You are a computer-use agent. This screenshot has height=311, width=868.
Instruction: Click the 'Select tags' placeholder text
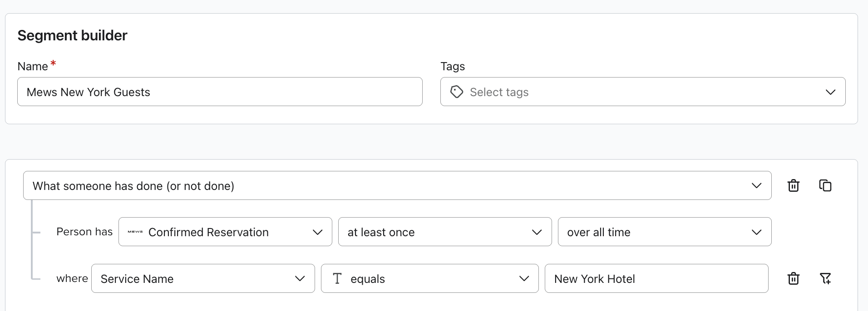[499, 92]
